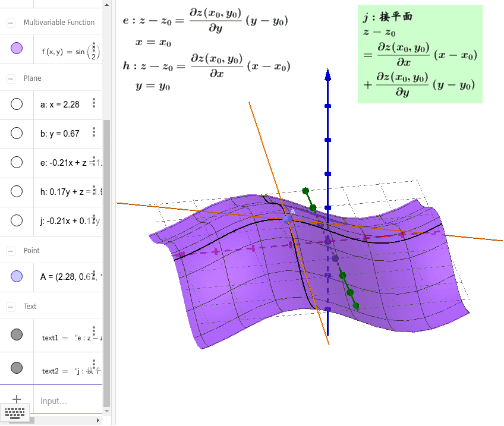Toggle visibility of plane b: y = 0.67
This screenshot has height=426, width=504.
[17, 134]
